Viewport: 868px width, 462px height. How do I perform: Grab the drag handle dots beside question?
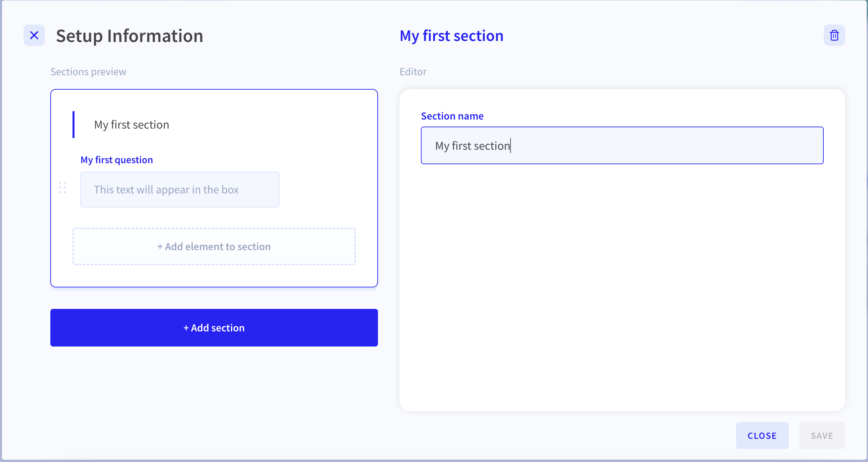click(62, 187)
